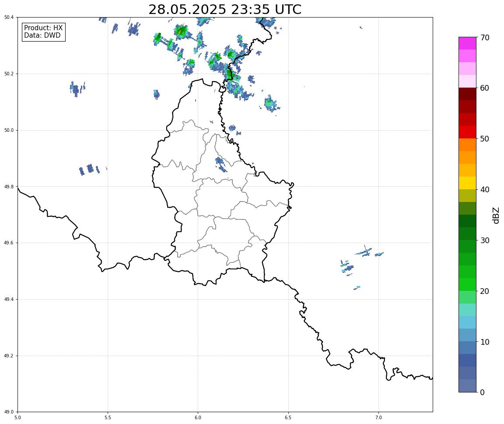Click the y-axis label 50.0
The image size is (504, 424).
9,130
